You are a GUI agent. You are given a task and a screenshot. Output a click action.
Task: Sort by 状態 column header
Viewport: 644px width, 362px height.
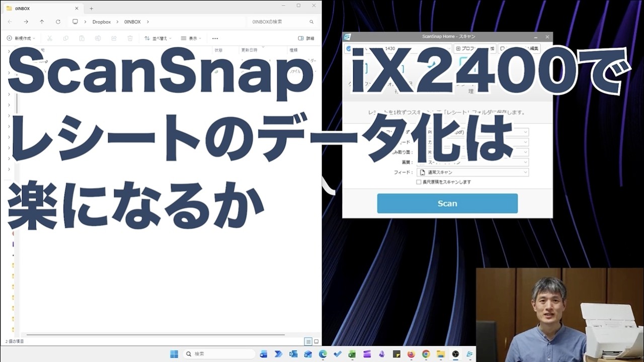(x=218, y=50)
